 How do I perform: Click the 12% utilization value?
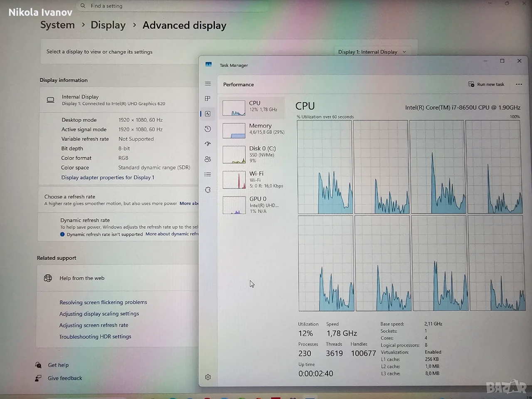click(x=305, y=333)
